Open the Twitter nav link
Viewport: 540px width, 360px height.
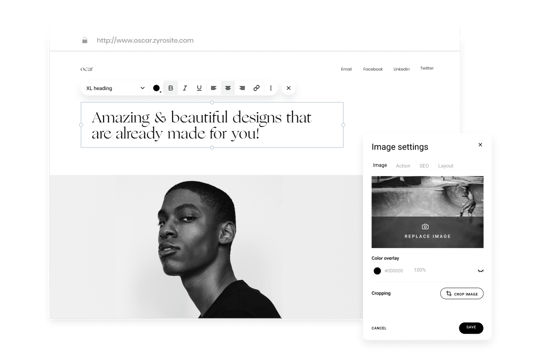click(x=427, y=68)
